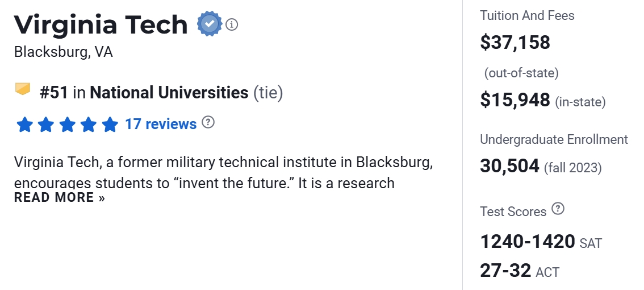Screen dimensions: 644x290
Task: Click the first rating star
Action: (24, 125)
